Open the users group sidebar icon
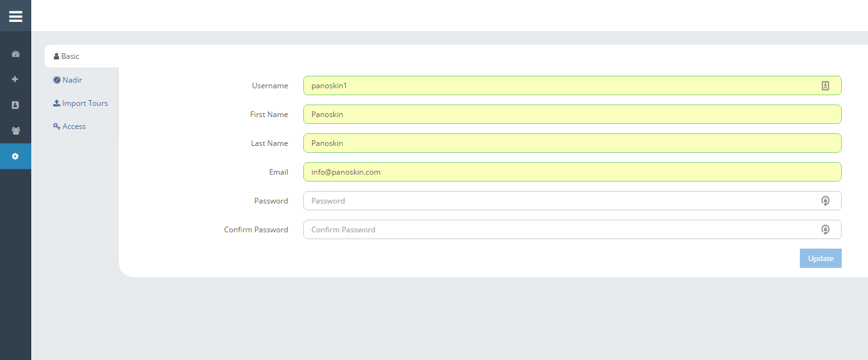 [16, 131]
